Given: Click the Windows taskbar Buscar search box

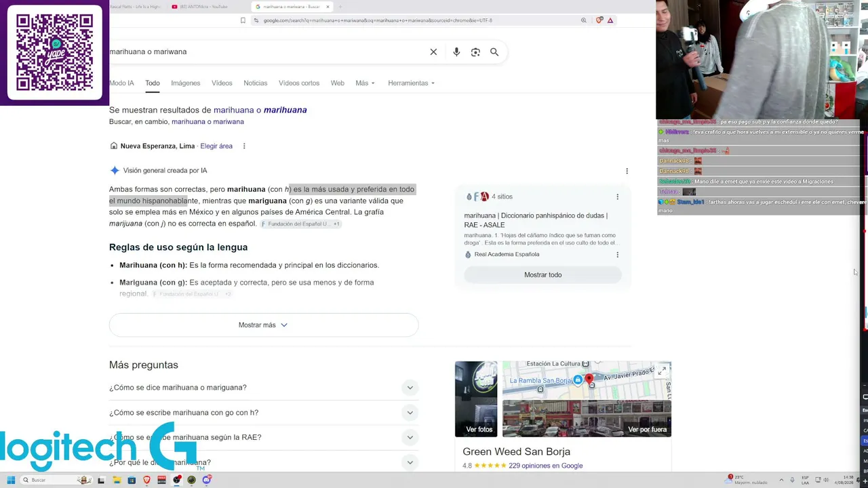Looking at the screenshot, I should tap(56, 480).
